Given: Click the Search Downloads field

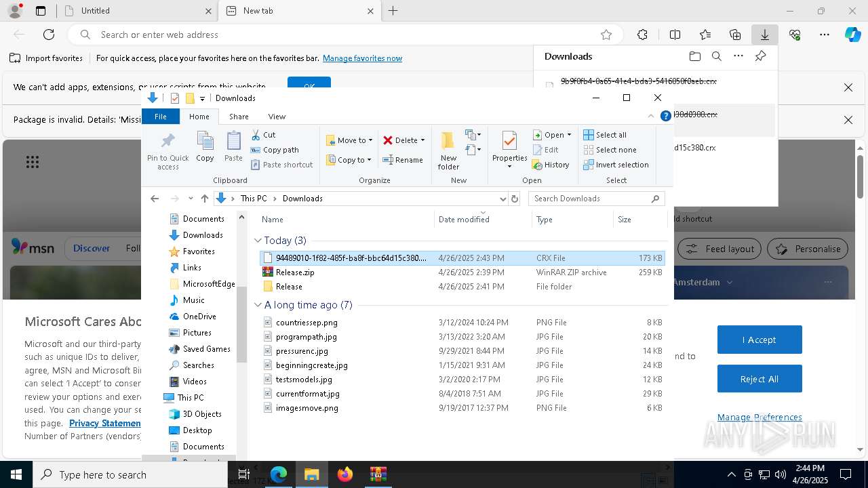Looking at the screenshot, I should [595, 199].
